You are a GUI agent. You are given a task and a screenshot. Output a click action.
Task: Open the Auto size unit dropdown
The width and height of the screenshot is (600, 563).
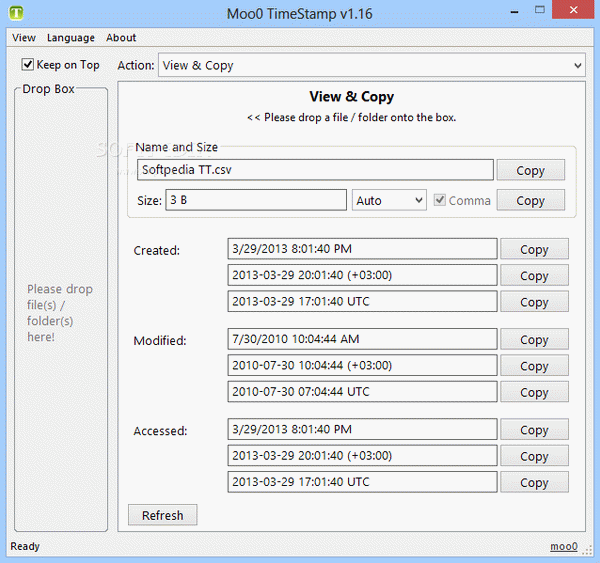[x=389, y=200]
